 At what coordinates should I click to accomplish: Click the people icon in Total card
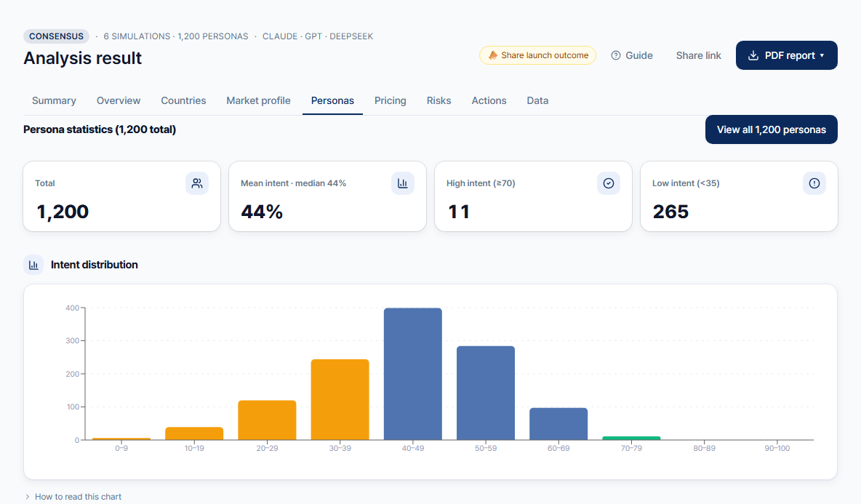point(197,183)
